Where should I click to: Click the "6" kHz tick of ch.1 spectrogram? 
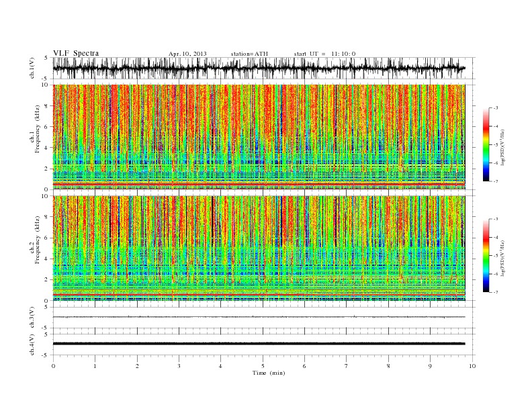tap(47, 127)
